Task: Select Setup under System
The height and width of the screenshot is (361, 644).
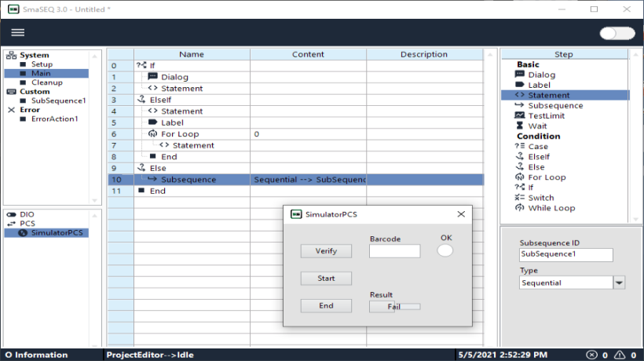Action: coord(42,64)
